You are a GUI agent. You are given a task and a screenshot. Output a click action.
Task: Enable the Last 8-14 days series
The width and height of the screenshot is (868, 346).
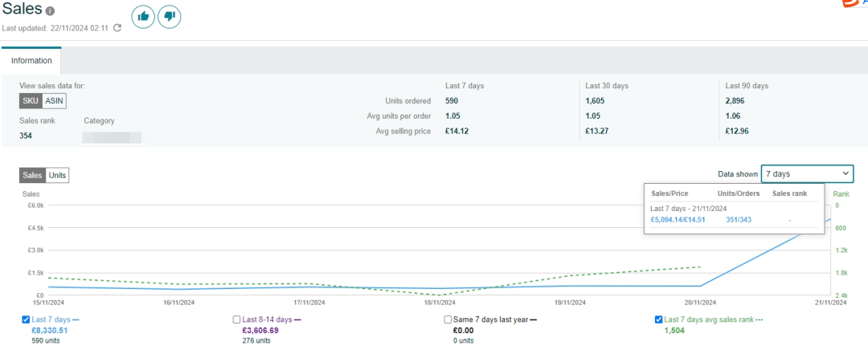point(237,320)
